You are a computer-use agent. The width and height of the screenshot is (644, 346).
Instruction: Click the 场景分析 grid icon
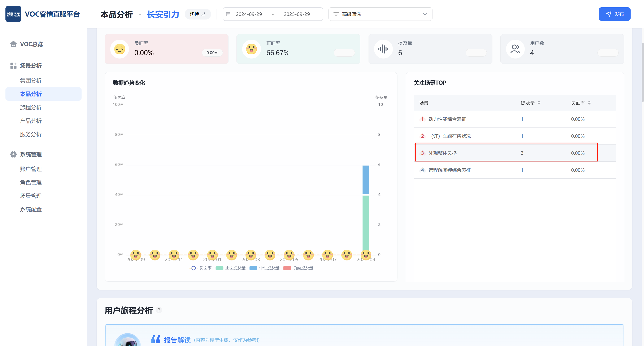(x=13, y=66)
